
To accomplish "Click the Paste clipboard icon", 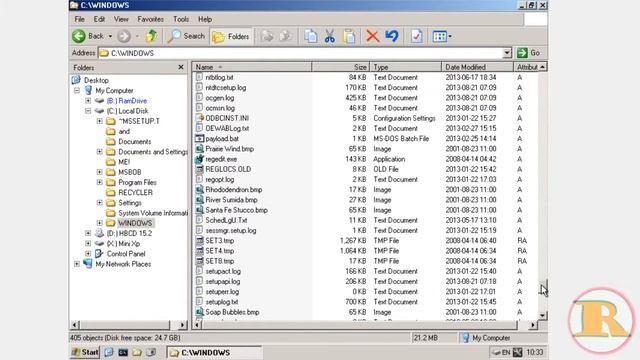I will pos(349,36).
